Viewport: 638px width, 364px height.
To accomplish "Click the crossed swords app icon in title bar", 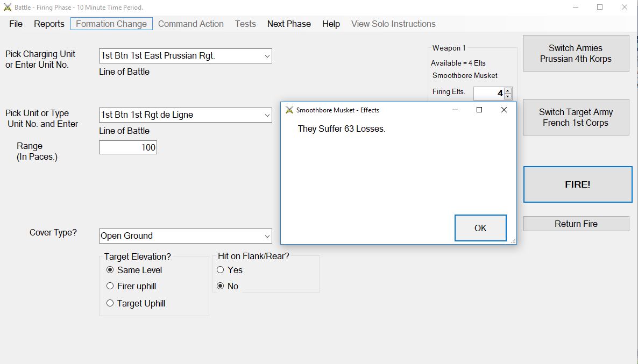I will (8, 8).
